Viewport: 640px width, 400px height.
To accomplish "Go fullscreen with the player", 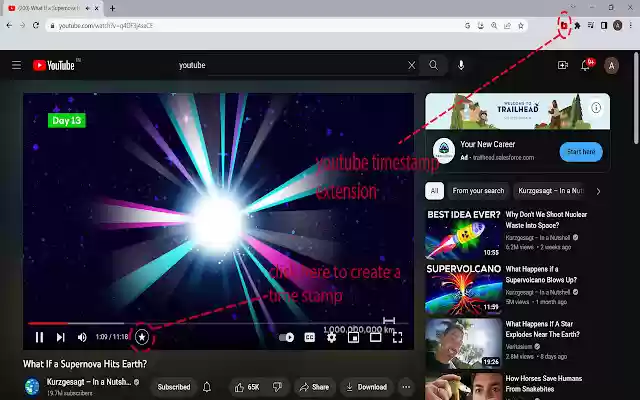I will pos(398,337).
